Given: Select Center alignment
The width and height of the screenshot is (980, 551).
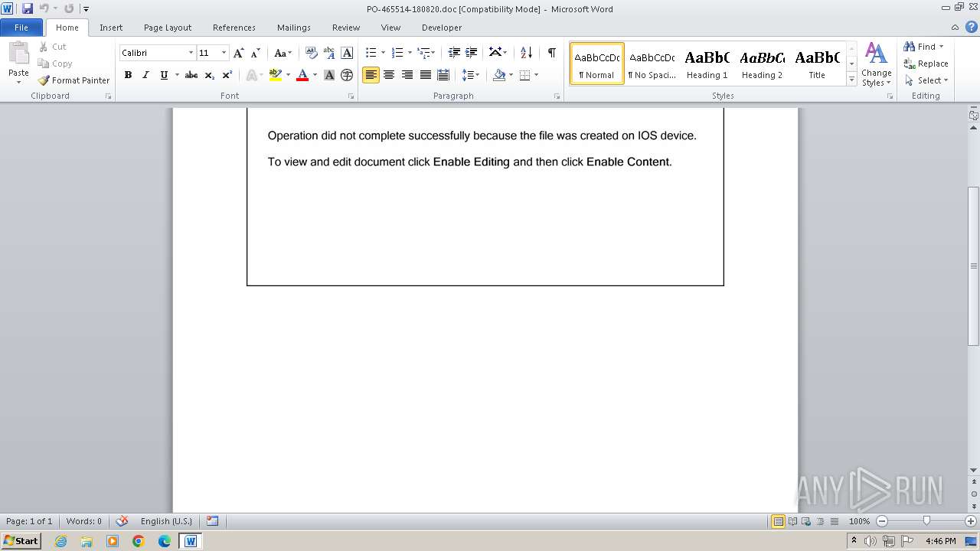Looking at the screenshot, I should [x=389, y=75].
